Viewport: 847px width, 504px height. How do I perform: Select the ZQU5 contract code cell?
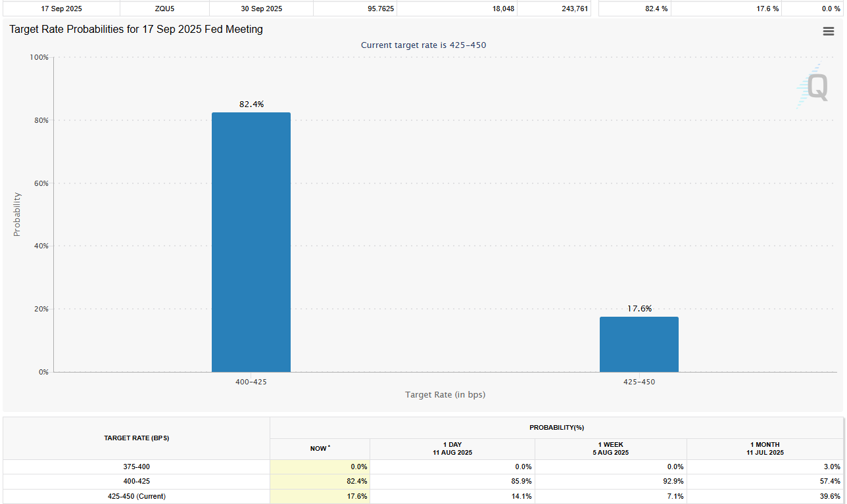[x=164, y=9]
